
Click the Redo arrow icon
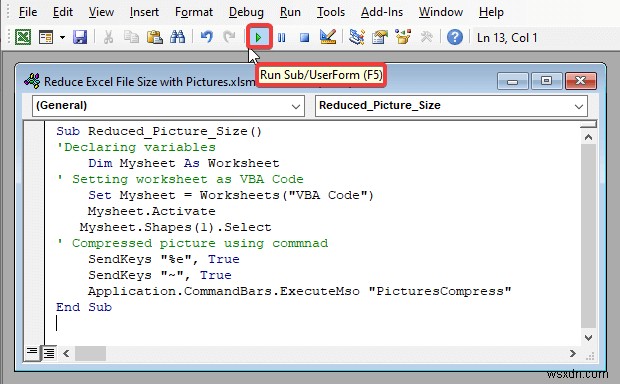[x=229, y=38]
